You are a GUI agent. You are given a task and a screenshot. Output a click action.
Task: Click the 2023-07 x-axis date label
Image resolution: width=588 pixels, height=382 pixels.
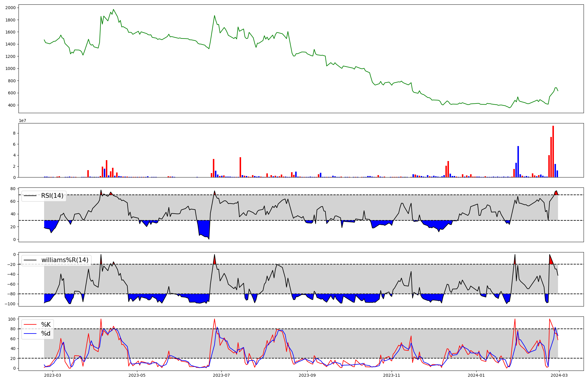pyautogui.click(x=221, y=375)
